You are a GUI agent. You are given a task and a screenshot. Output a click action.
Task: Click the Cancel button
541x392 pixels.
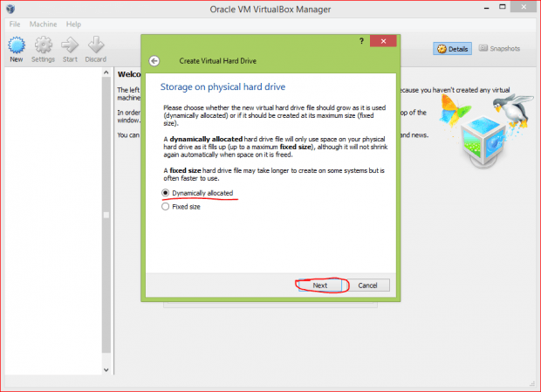(367, 285)
